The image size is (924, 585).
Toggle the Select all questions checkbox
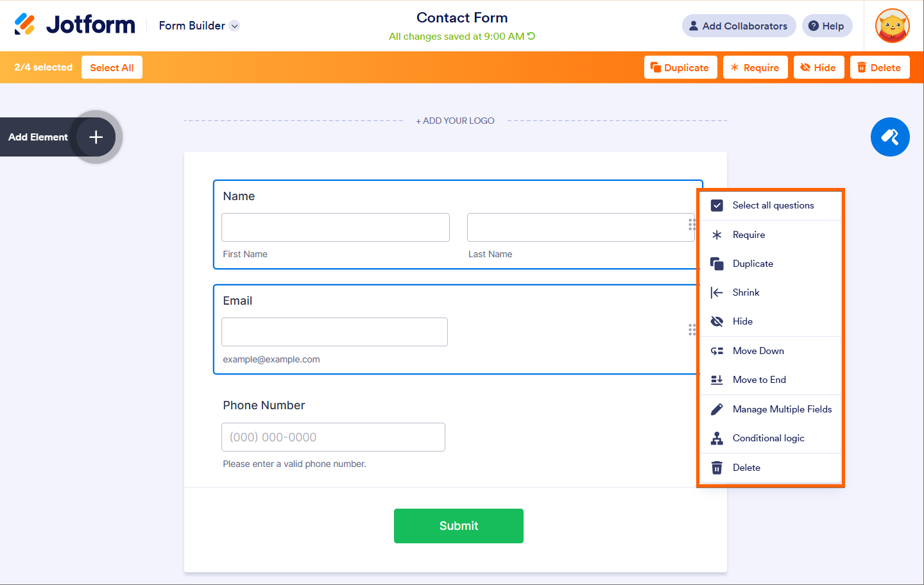pyautogui.click(x=717, y=205)
